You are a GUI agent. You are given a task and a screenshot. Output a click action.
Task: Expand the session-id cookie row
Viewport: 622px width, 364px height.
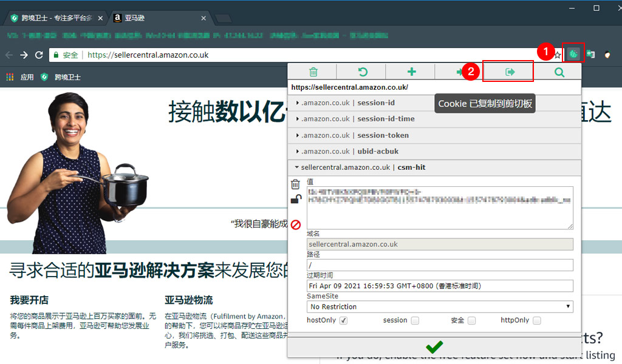[434, 103]
